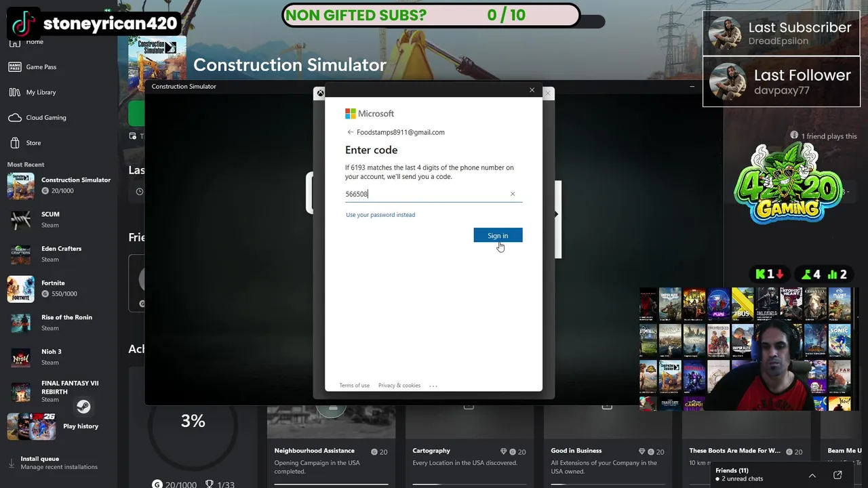Click the Xbox logo icon behind the dialog
This screenshot has height=488, width=868.
[x=320, y=93]
